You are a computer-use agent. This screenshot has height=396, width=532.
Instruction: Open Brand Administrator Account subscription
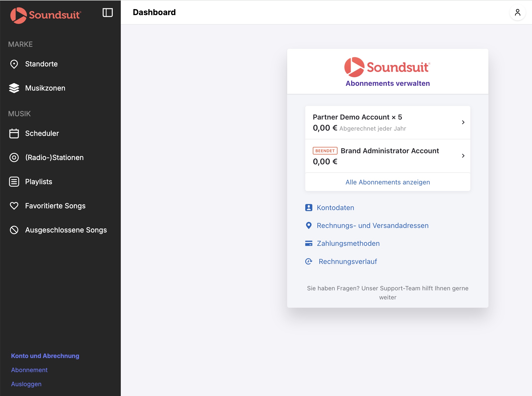(388, 156)
